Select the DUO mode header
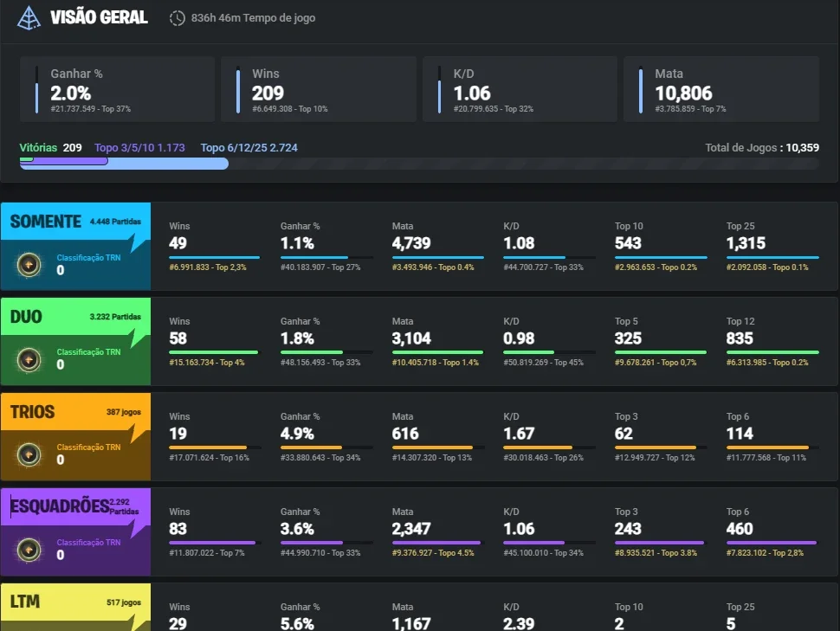 coord(75,316)
